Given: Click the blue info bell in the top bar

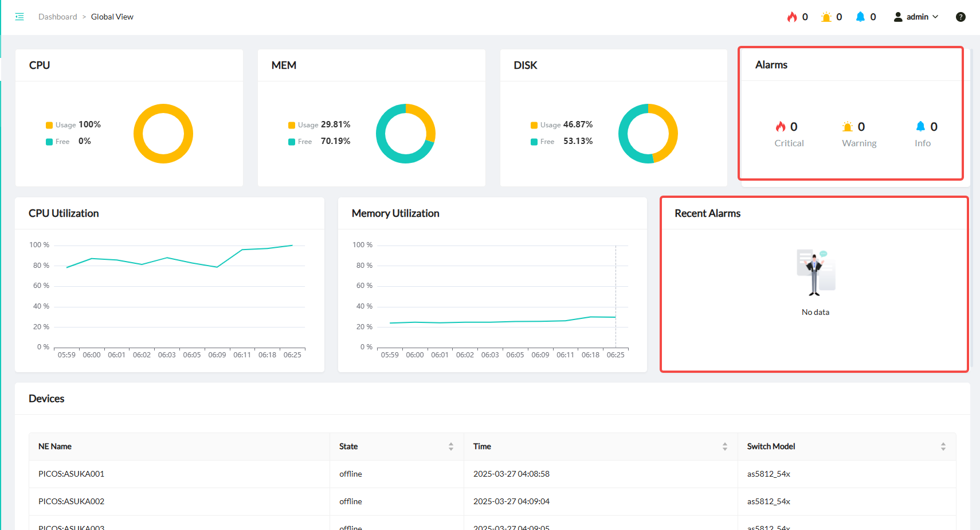Looking at the screenshot, I should click(x=860, y=17).
